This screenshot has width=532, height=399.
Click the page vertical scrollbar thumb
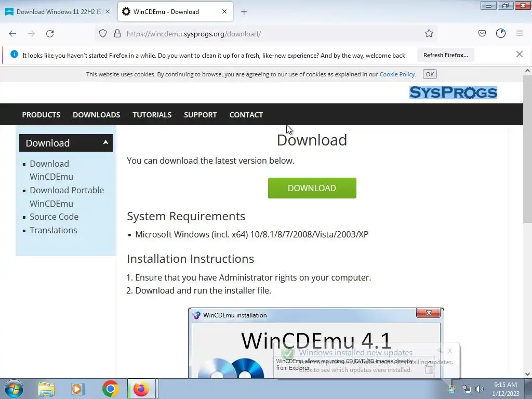click(527, 149)
